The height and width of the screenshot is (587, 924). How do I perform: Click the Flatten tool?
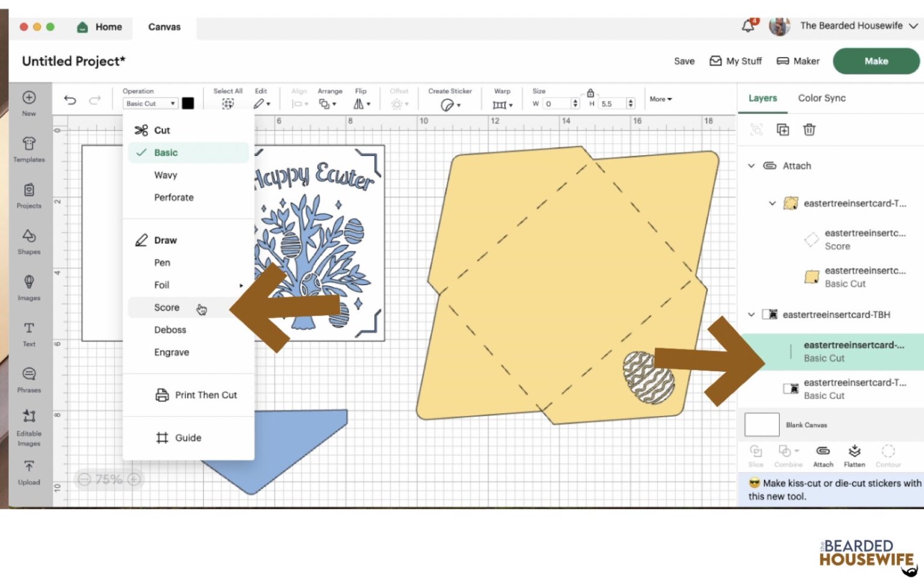point(854,455)
